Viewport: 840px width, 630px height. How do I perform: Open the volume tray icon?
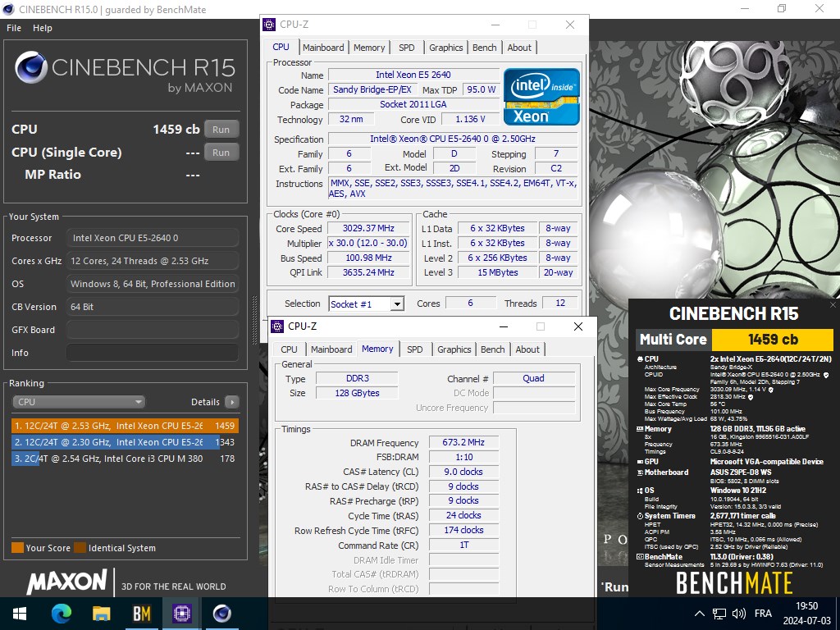pos(739,614)
